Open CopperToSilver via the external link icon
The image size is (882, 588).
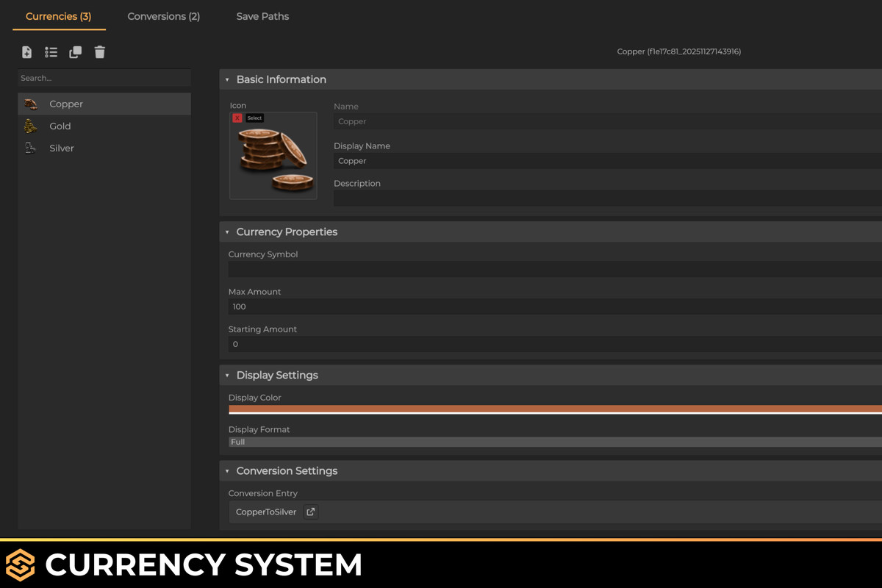tap(309, 511)
